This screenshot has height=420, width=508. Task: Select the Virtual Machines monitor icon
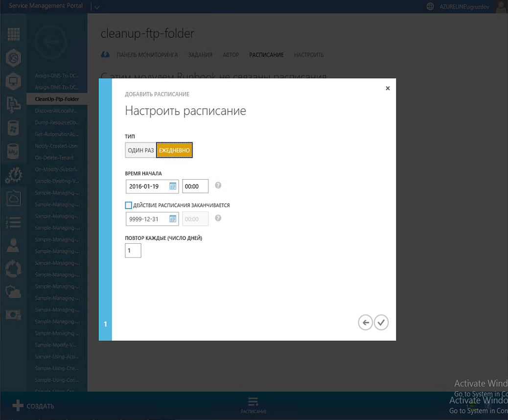pyautogui.click(x=13, y=82)
